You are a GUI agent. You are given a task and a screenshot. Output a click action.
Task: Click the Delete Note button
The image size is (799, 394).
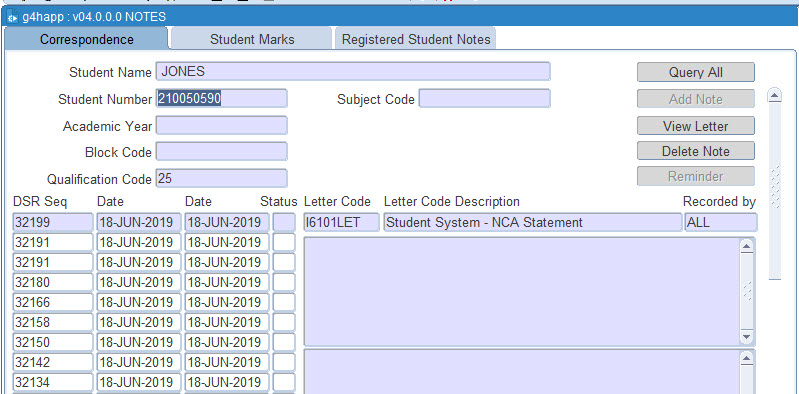point(696,151)
